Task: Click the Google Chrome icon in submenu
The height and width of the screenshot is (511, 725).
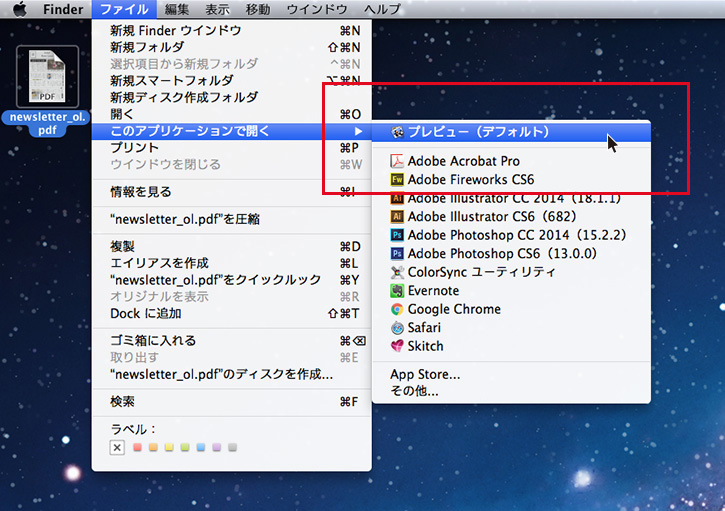Action: 397,309
